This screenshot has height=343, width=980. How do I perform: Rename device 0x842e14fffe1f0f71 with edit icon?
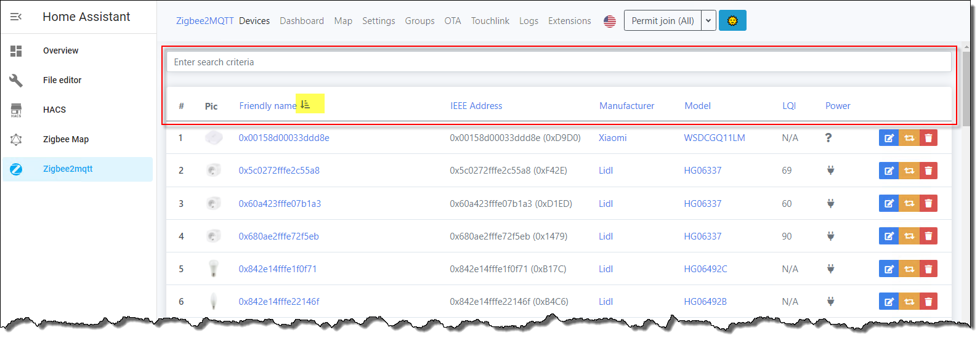click(x=889, y=268)
